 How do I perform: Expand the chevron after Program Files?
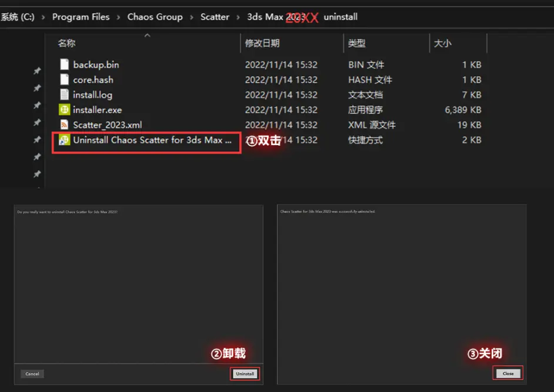(118, 17)
